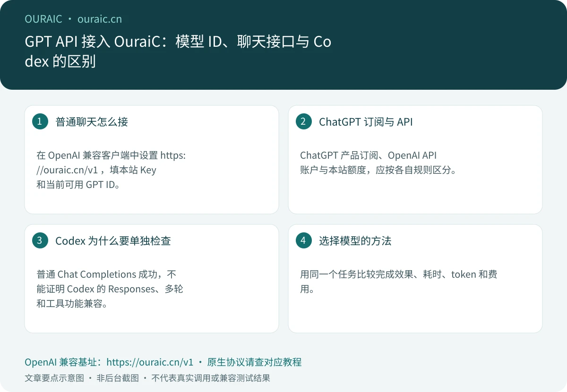567x392 pixels.
Task: Click the line '能证明 Codex 的 Responses、多轮'
Action: [110, 289]
